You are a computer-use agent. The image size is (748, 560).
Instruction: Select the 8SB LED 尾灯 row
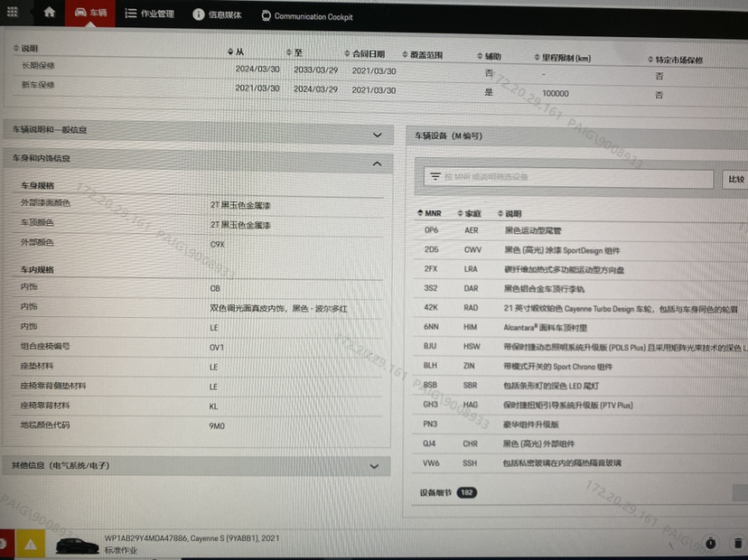(581, 386)
